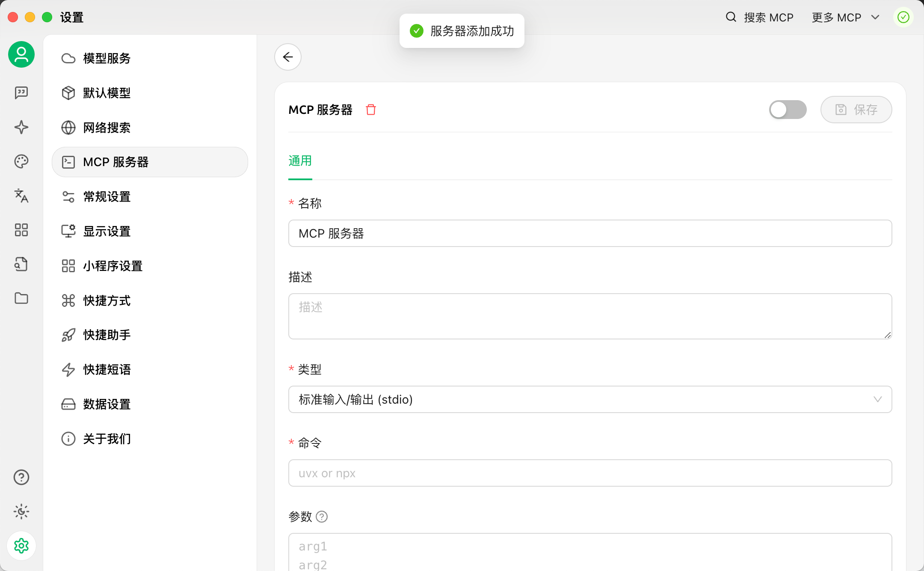Click the 保存 save button
924x571 pixels.
(856, 110)
